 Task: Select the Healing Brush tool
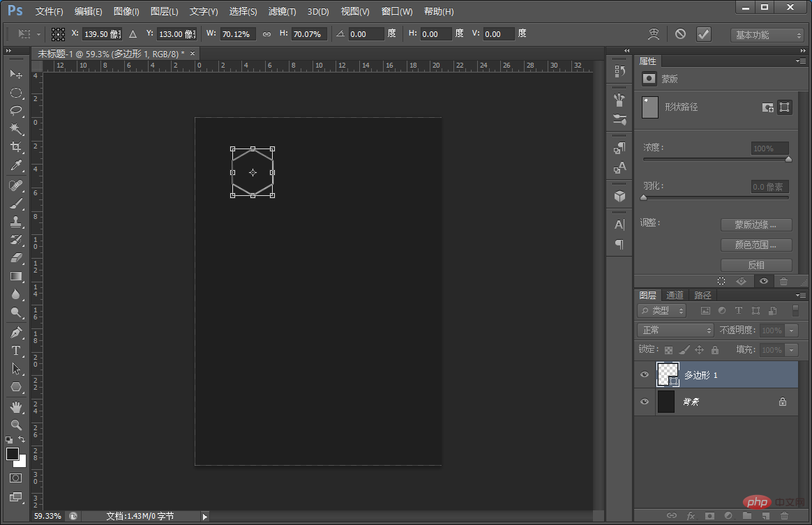click(16, 185)
